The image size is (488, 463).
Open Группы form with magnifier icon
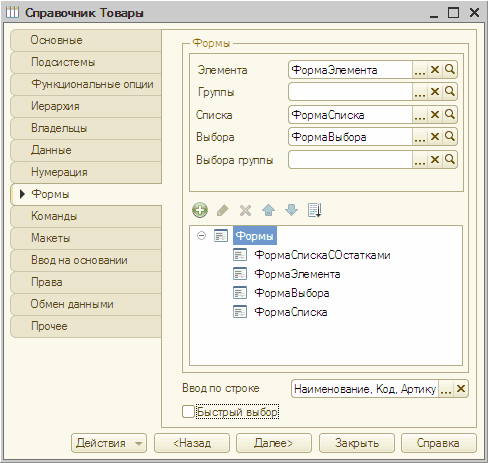pos(450,92)
